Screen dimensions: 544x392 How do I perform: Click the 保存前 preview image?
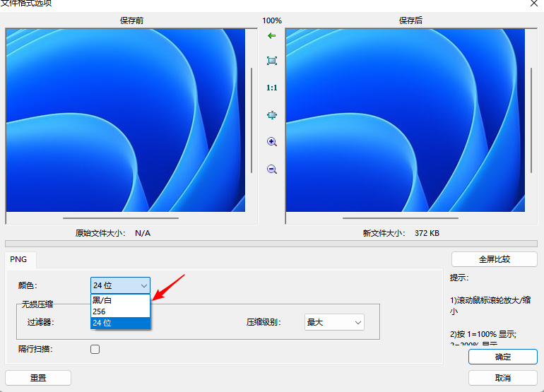[126, 120]
